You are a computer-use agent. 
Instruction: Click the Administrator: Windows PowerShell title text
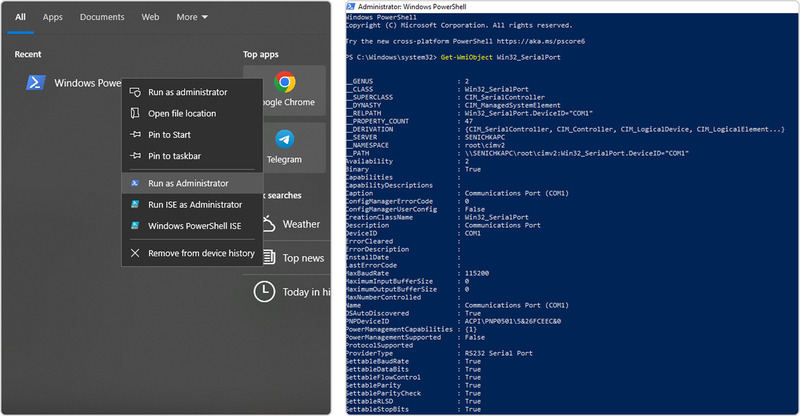click(x=412, y=7)
